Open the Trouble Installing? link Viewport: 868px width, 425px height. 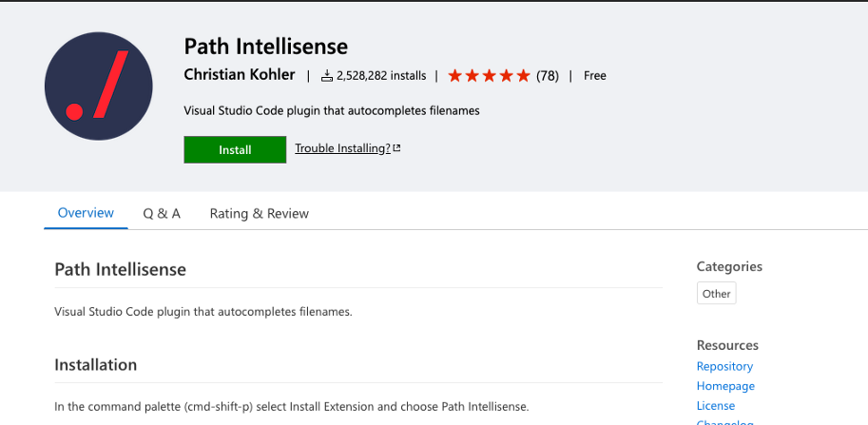click(342, 148)
